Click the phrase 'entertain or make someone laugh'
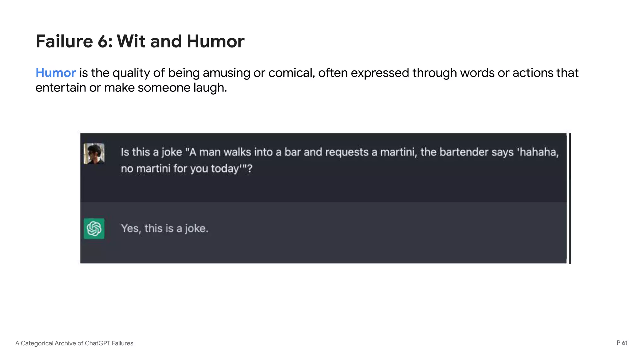Viewport: 644px width, 362px height. point(131,88)
